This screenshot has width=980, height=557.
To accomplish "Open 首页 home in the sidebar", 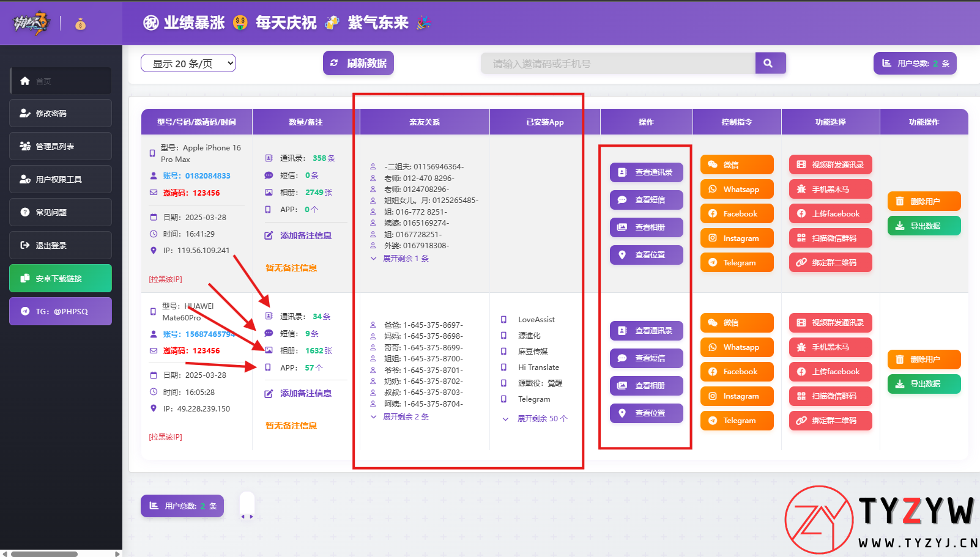I will [61, 81].
